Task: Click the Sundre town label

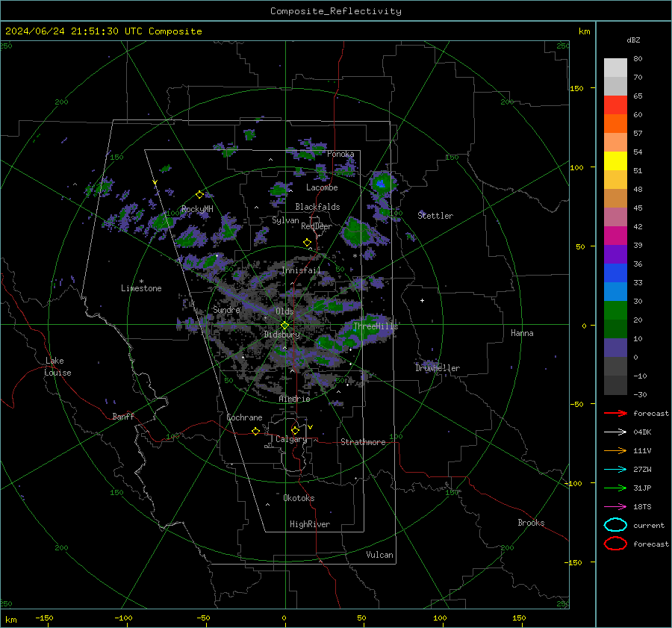Action: 226,310
